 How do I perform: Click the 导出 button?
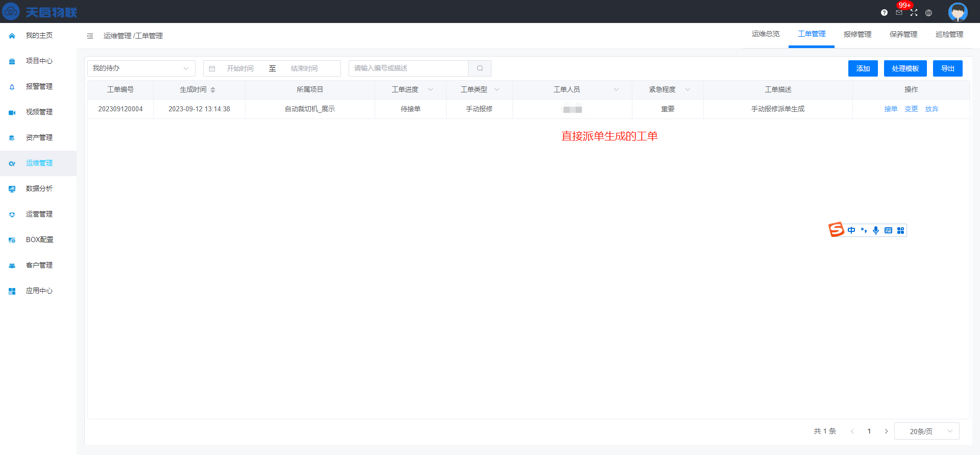click(x=948, y=68)
